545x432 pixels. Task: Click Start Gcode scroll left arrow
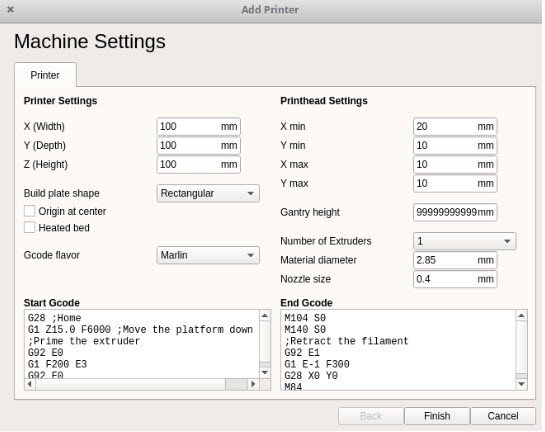(x=30, y=384)
